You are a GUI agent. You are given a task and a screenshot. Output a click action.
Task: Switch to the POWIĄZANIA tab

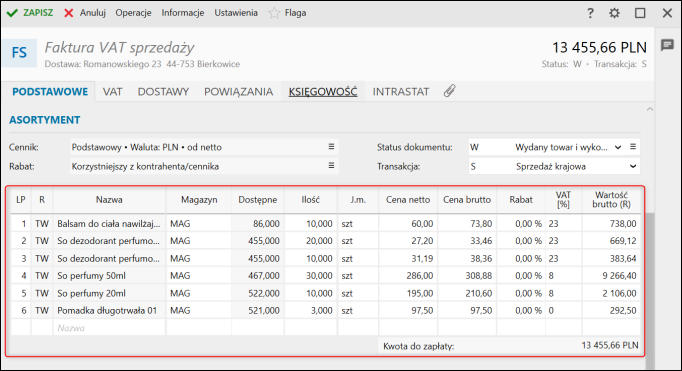click(238, 92)
